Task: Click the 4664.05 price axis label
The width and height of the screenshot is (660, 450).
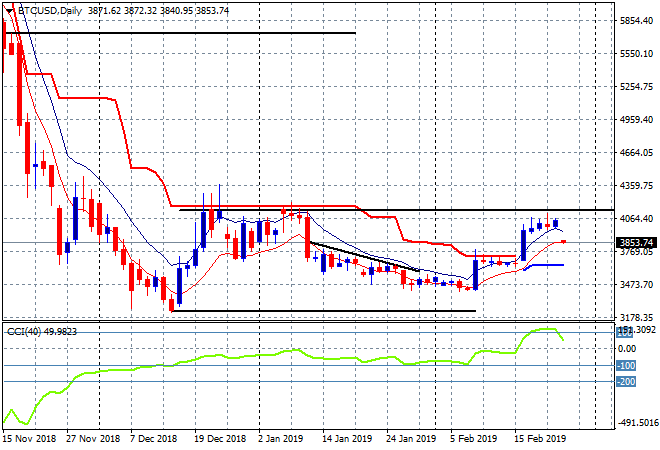Action: point(636,153)
